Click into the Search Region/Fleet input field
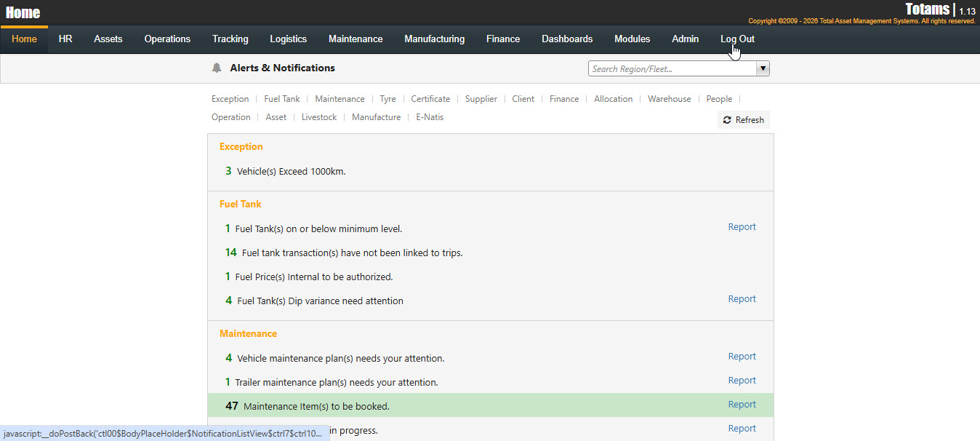 coord(672,68)
